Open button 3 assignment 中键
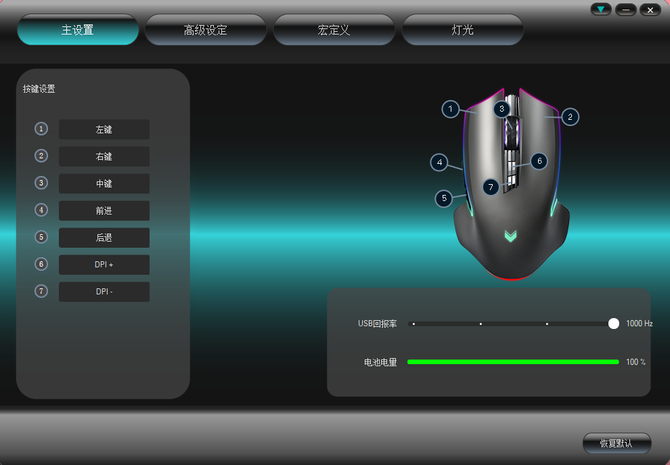 [x=104, y=183]
